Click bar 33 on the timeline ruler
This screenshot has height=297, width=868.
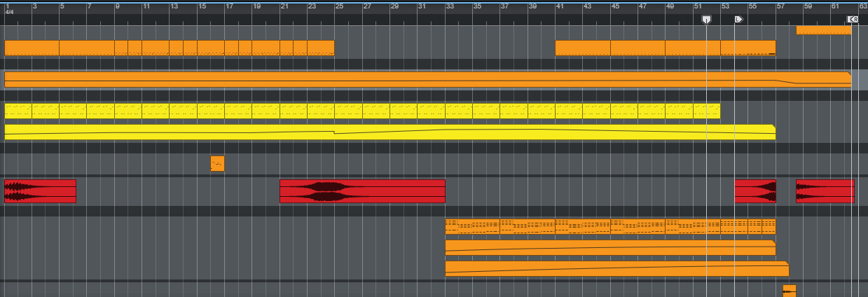[449, 6]
